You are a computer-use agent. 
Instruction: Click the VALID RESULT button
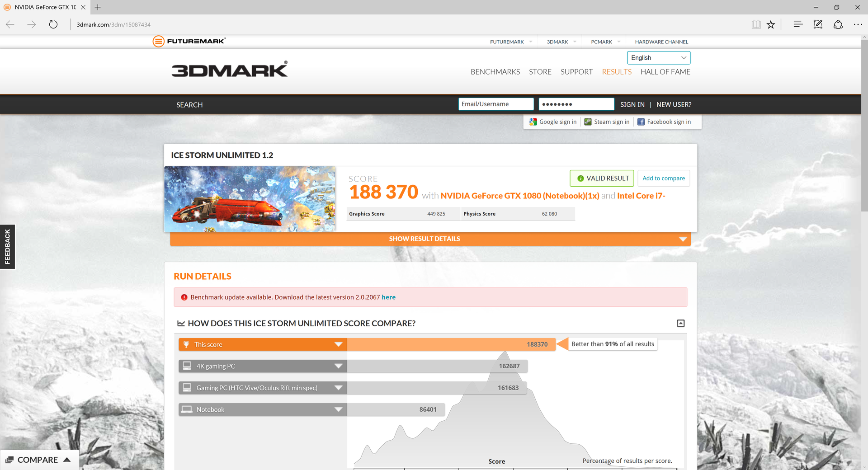pos(602,178)
